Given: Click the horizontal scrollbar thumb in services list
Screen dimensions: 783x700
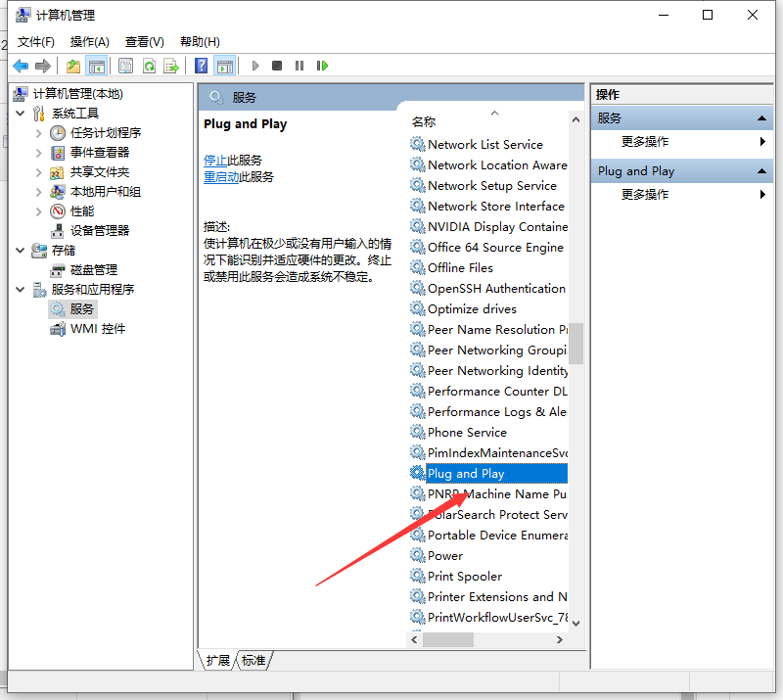Looking at the screenshot, I should pos(448,639).
